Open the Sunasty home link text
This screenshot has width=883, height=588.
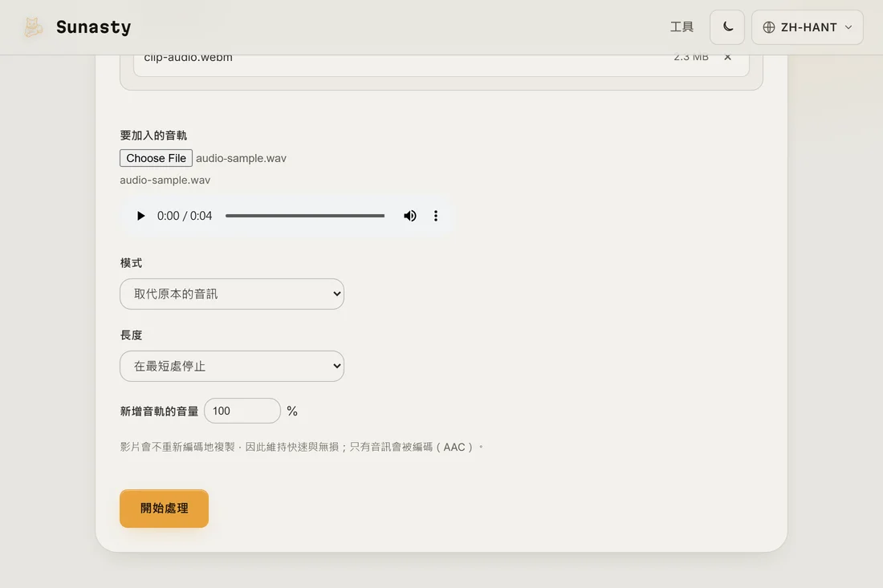[93, 27]
